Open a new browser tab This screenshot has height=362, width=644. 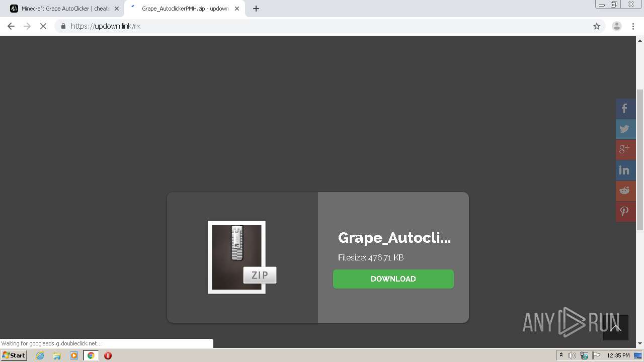click(256, 9)
